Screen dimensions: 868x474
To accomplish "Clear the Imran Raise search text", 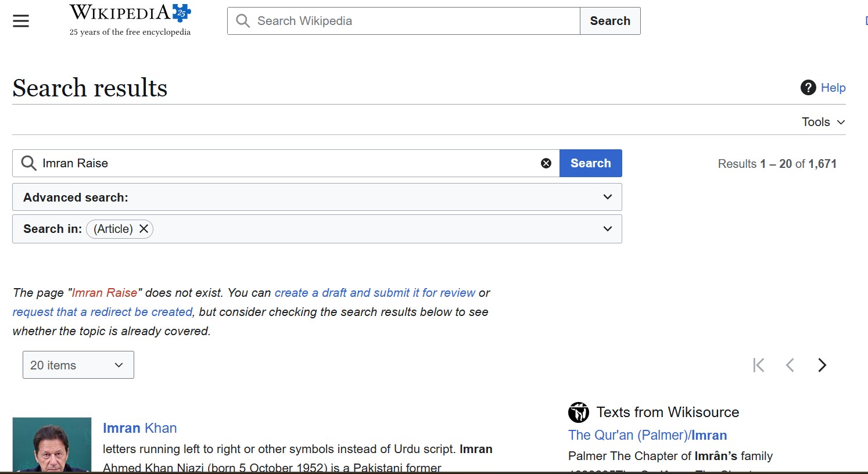I will tap(546, 163).
